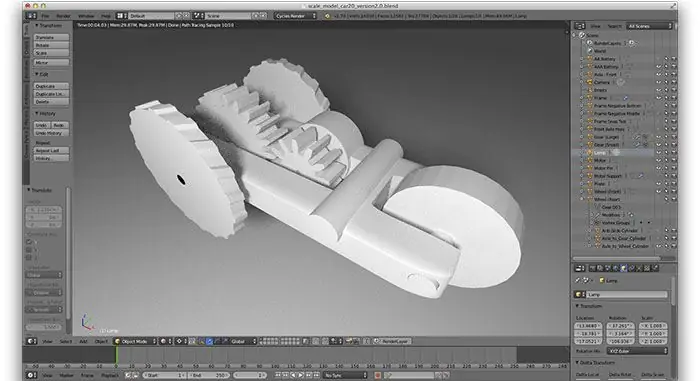Open the Object Mode dropdown

[x=136, y=341]
